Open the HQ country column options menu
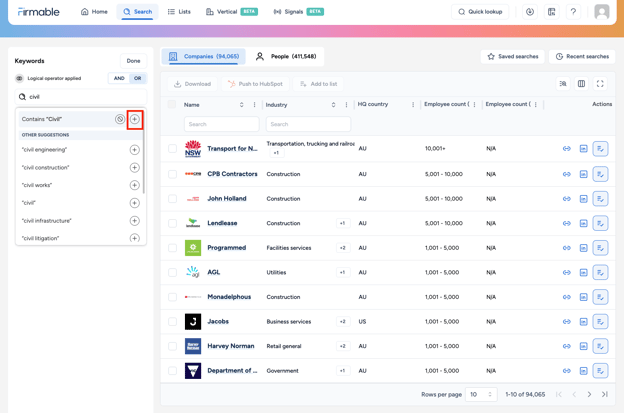The width and height of the screenshot is (624, 413). point(413,104)
